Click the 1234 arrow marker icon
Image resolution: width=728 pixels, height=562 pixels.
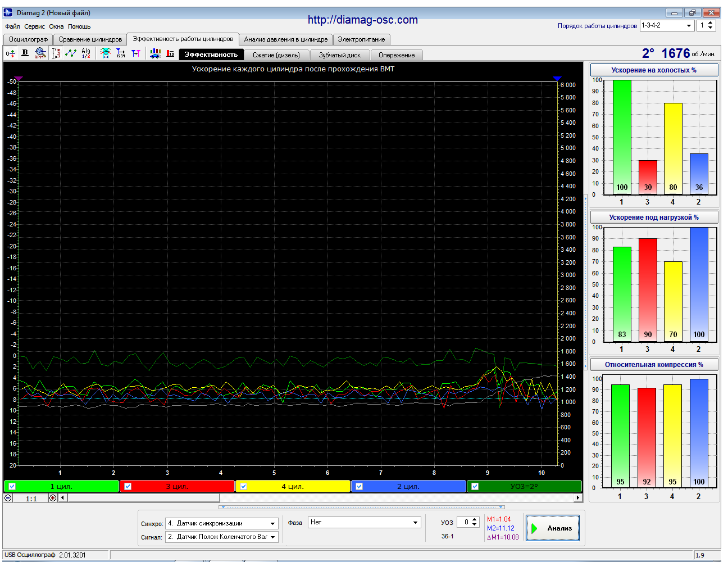point(121,53)
